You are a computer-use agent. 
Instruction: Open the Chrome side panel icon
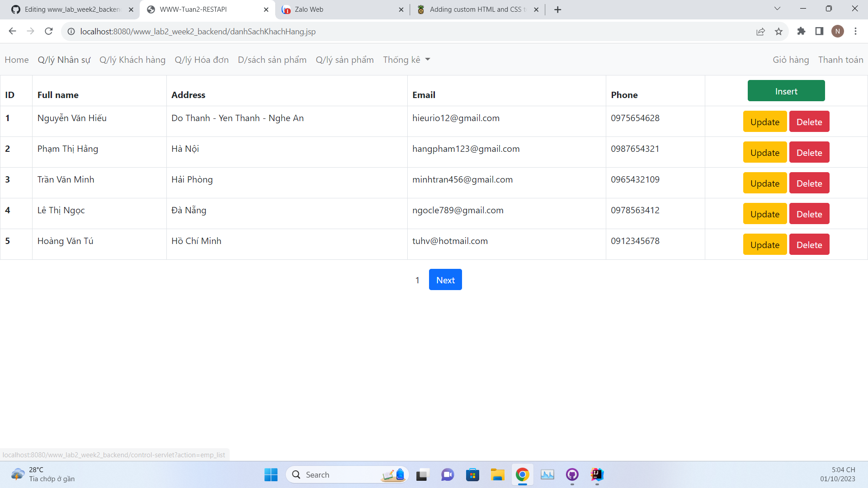(x=820, y=31)
